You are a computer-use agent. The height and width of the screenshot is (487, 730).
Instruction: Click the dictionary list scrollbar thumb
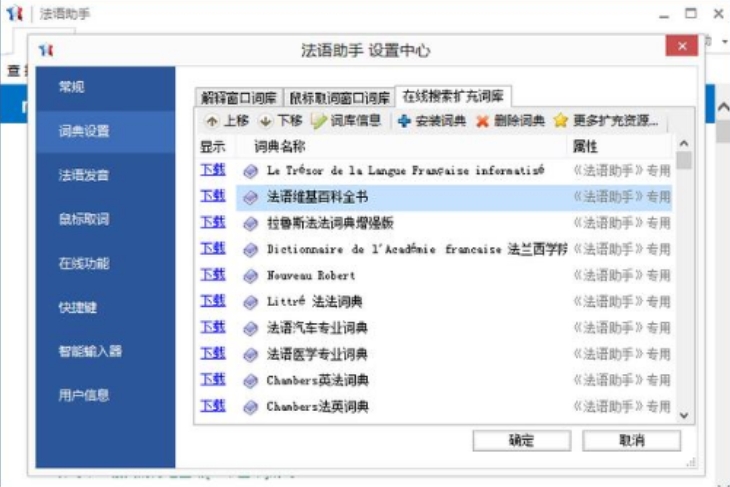click(683, 161)
